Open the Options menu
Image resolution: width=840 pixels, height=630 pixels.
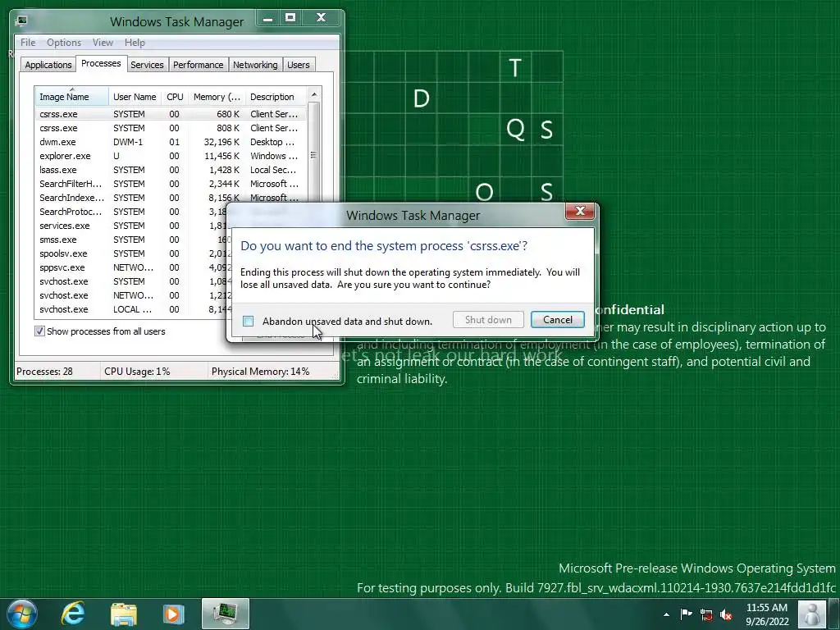click(64, 43)
